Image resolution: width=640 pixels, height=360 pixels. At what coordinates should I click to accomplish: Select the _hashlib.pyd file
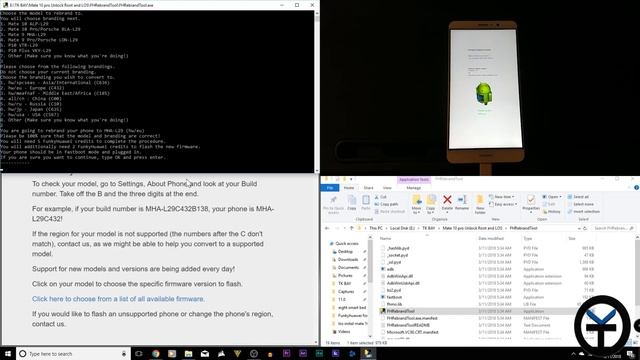[398, 248]
